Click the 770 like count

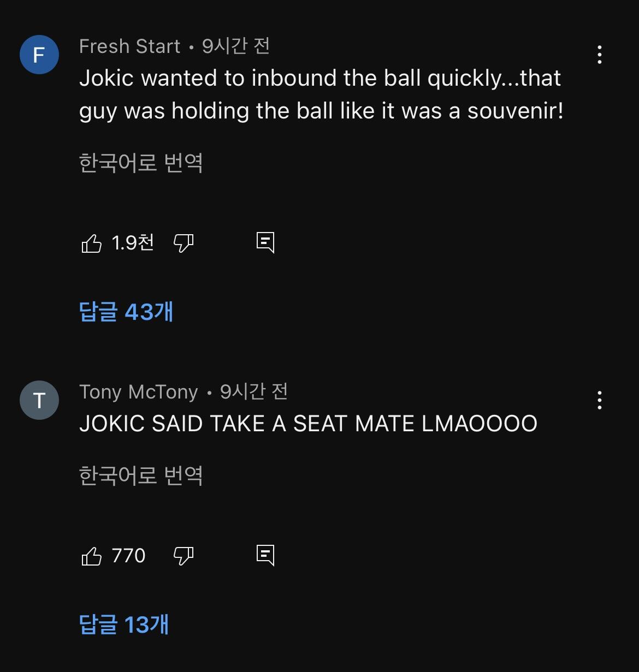point(128,556)
